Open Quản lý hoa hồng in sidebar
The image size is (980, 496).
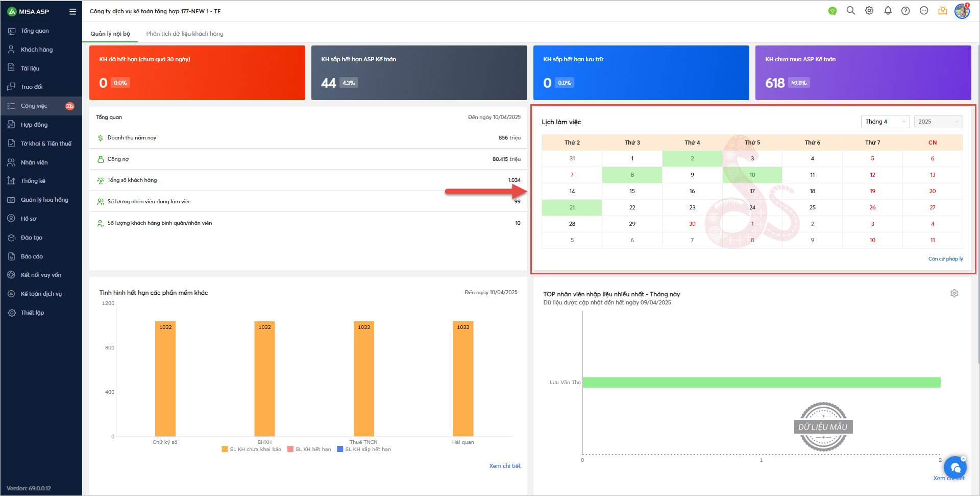coord(41,200)
